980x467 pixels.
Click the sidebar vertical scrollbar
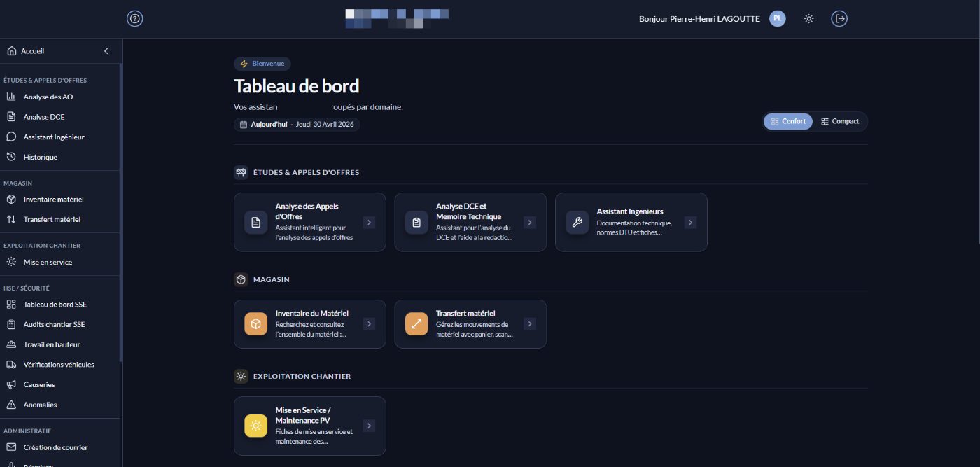[121, 214]
